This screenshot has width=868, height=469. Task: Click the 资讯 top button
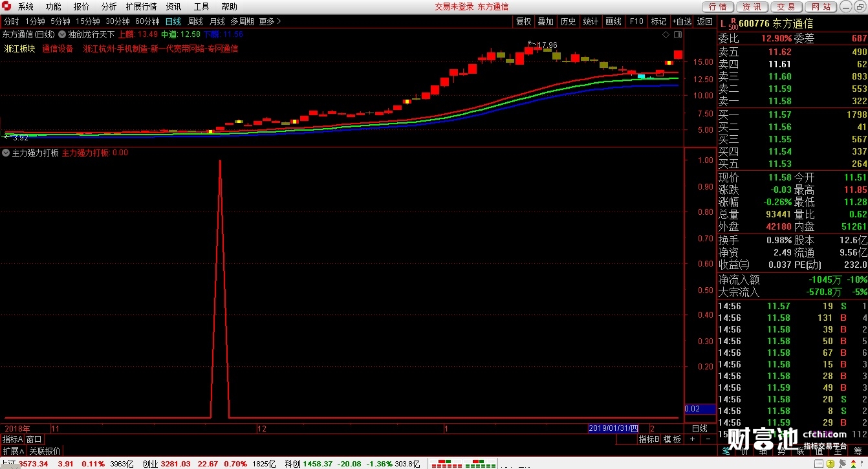(x=752, y=6)
